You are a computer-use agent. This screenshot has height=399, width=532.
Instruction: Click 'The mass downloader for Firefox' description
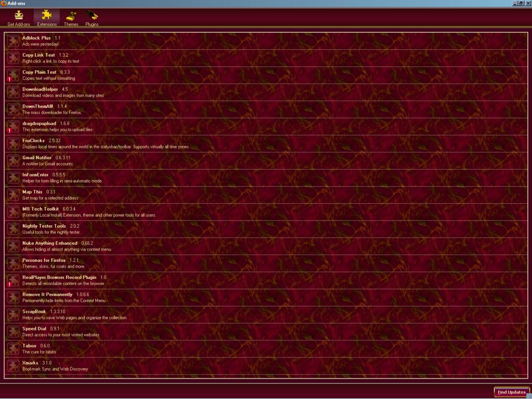click(x=52, y=112)
